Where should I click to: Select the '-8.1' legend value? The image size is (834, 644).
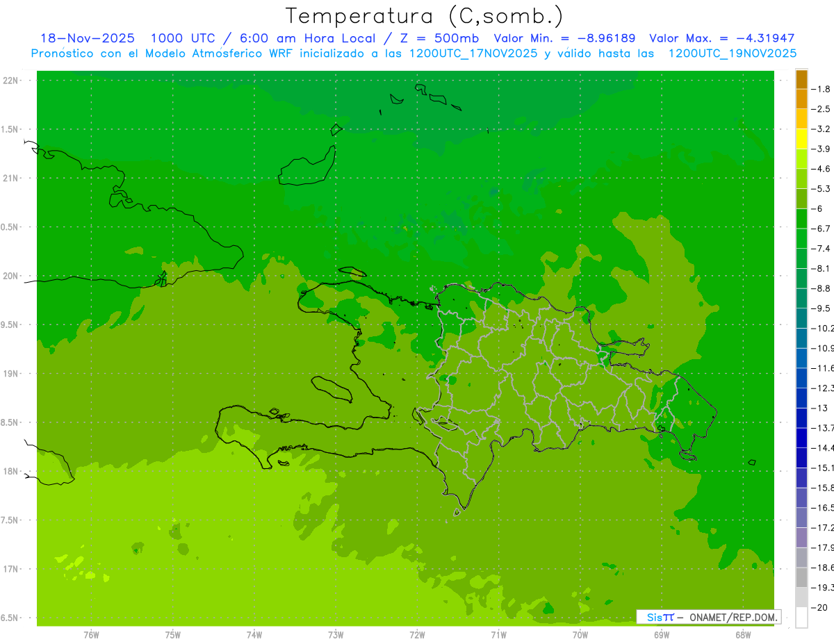tap(821, 268)
